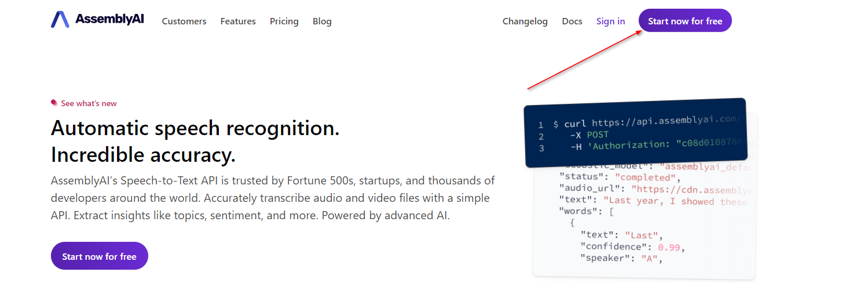Image resolution: width=868 pixels, height=283 pixels.
Task: Click the confidence 0.99 value in the JSON
Action: [x=671, y=247]
